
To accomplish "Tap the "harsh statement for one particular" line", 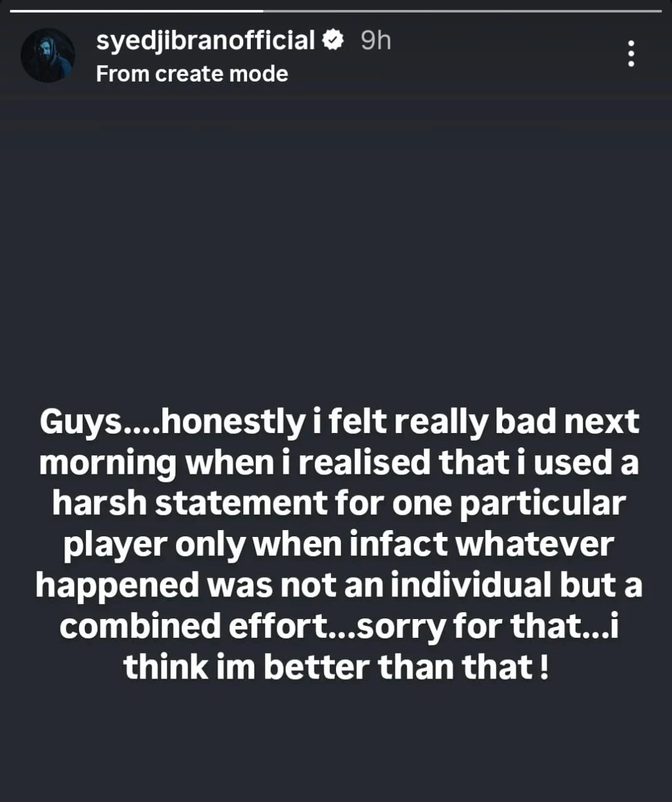I will [x=339, y=503].
